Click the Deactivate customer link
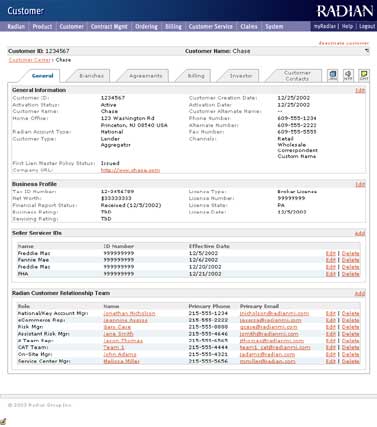The height and width of the screenshot is (427, 377). tap(344, 43)
